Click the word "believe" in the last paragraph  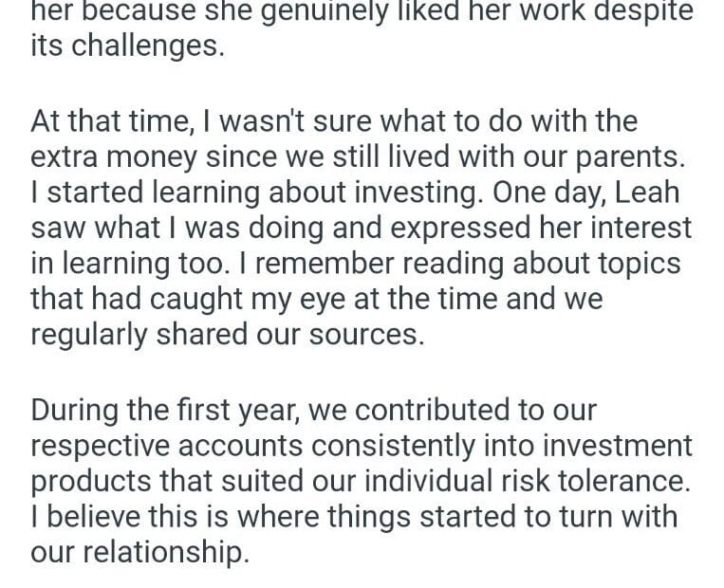[x=102, y=517]
